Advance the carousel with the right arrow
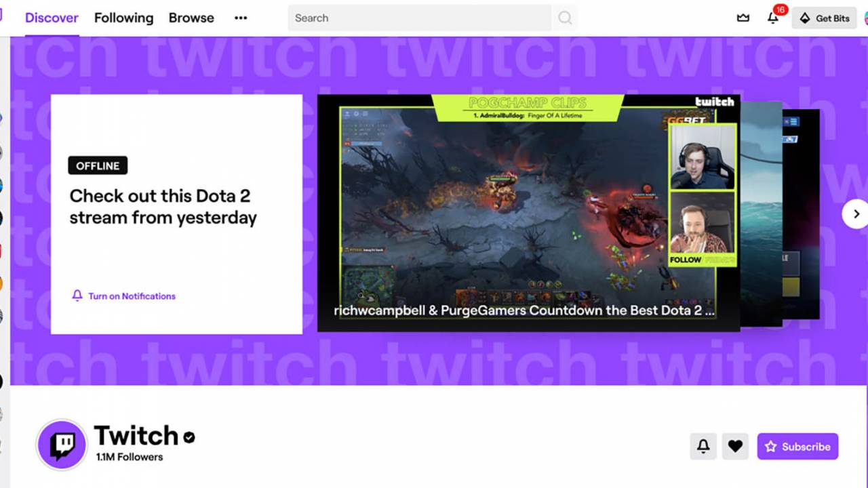868x488 pixels. pyautogui.click(x=856, y=213)
